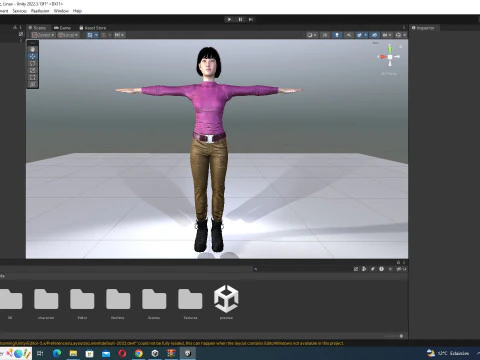Viewport: 480px width, 360px height.
Task: Open the Help menu
Action: tap(77, 11)
